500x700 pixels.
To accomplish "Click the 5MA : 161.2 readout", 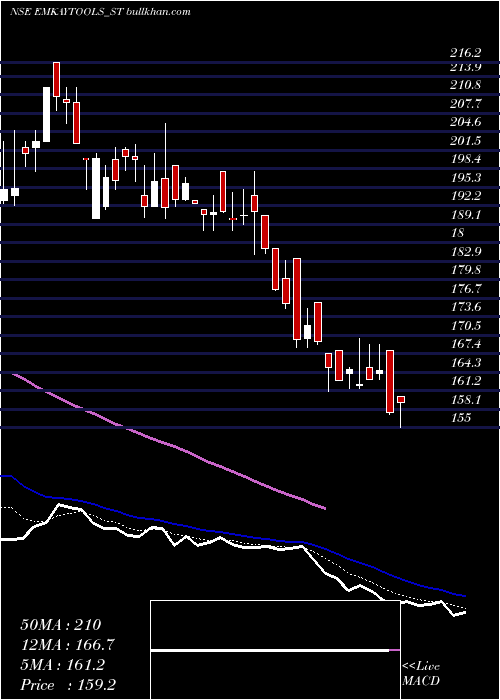I will pyautogui.click(x=62, y=665).
